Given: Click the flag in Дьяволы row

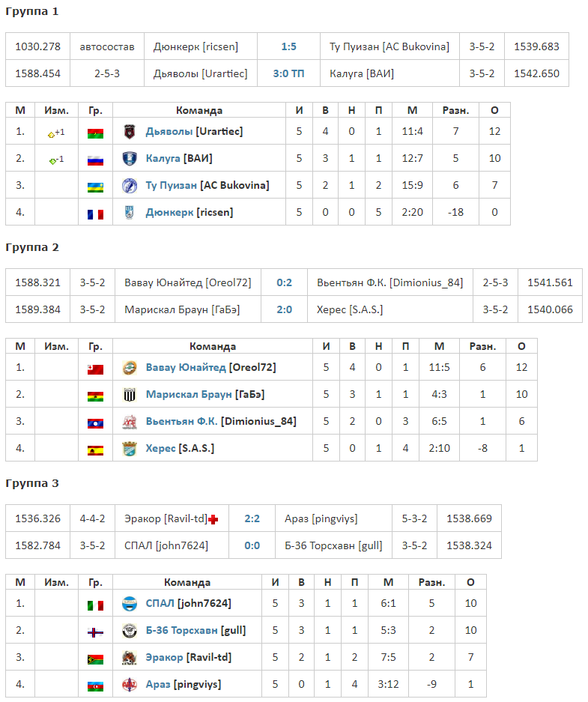Looking at the screenshot, I should pyautogui.click(x=95, y=133).
